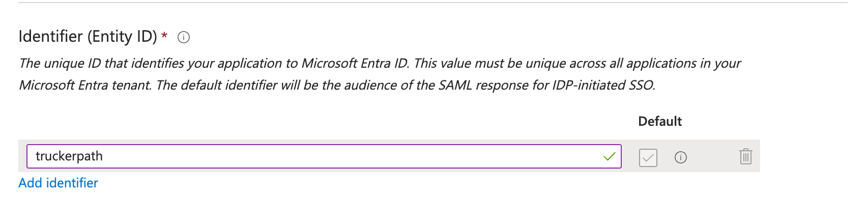
Task: Click the red required asterisk by the heading
Action: point(164,36)
